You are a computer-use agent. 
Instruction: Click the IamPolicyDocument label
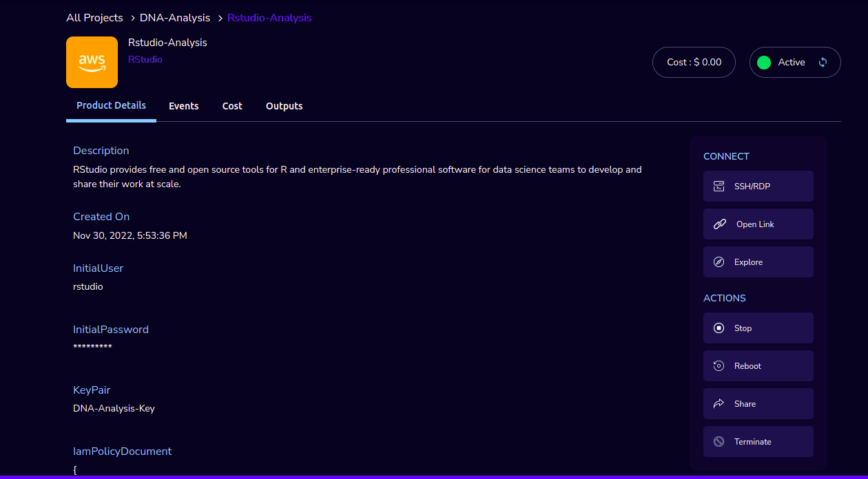[123, 451]
